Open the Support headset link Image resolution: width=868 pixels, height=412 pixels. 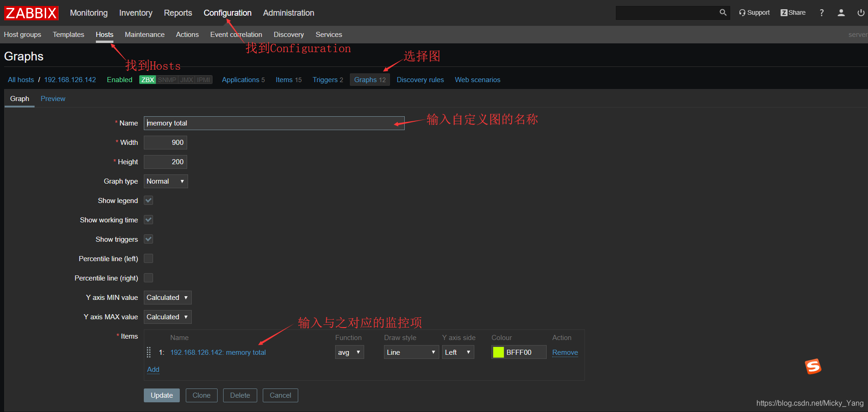click(x=754, y=13)
